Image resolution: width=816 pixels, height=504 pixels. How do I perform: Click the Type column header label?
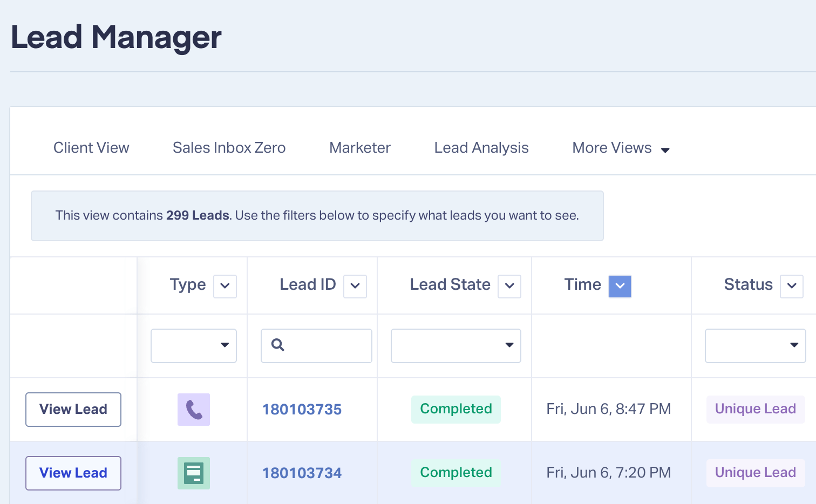188,285
